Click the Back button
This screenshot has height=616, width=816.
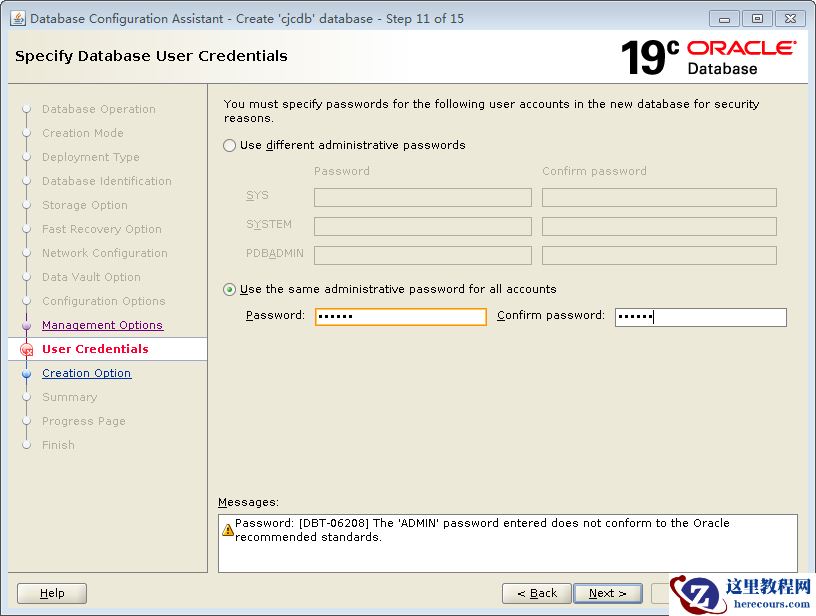(x=537, y=593)
